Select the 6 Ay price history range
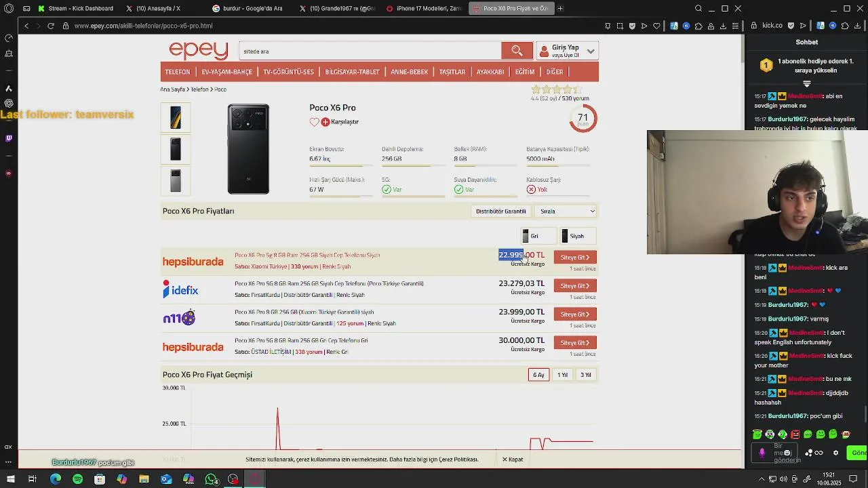 point(538,375)
